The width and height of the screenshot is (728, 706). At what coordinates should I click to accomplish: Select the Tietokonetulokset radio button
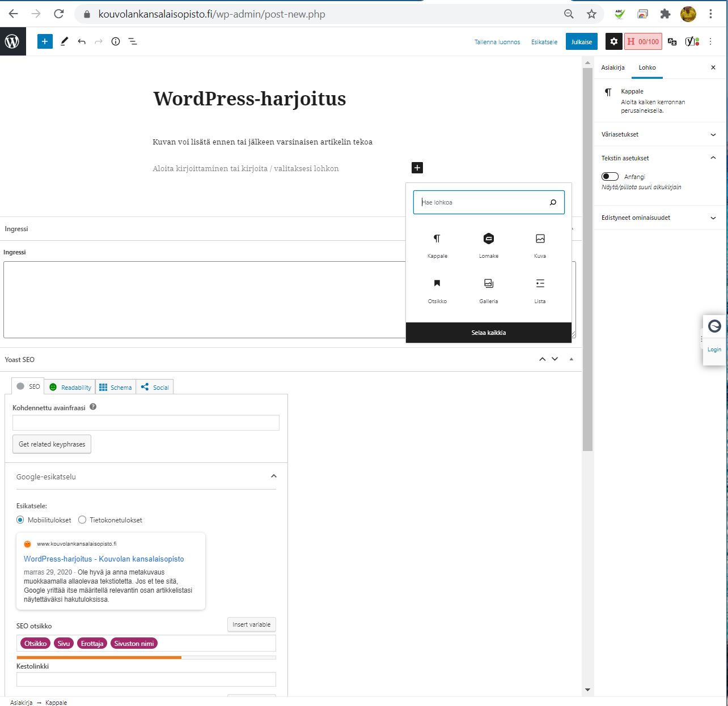pyautogui.click(x=82, y=520)
